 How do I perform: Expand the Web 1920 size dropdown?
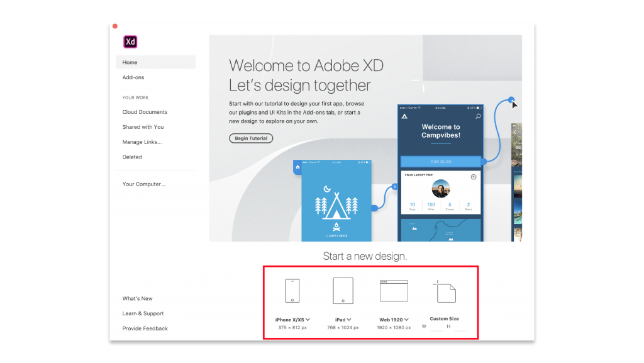[406, 320]
